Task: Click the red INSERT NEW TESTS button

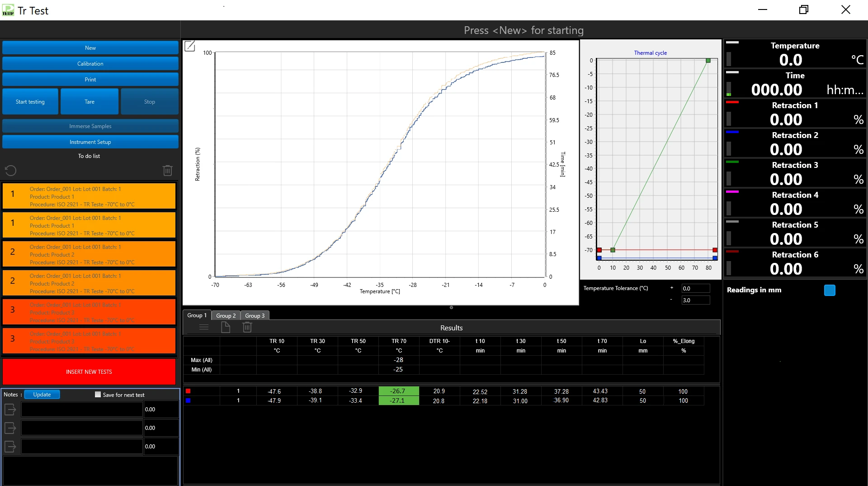Action: click(x=89, y=372)
